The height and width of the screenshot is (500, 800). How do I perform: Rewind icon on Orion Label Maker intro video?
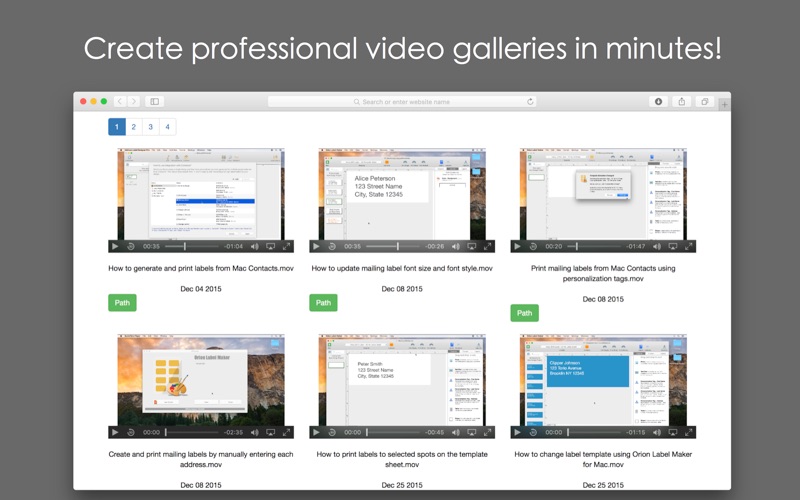coord(131,432)
